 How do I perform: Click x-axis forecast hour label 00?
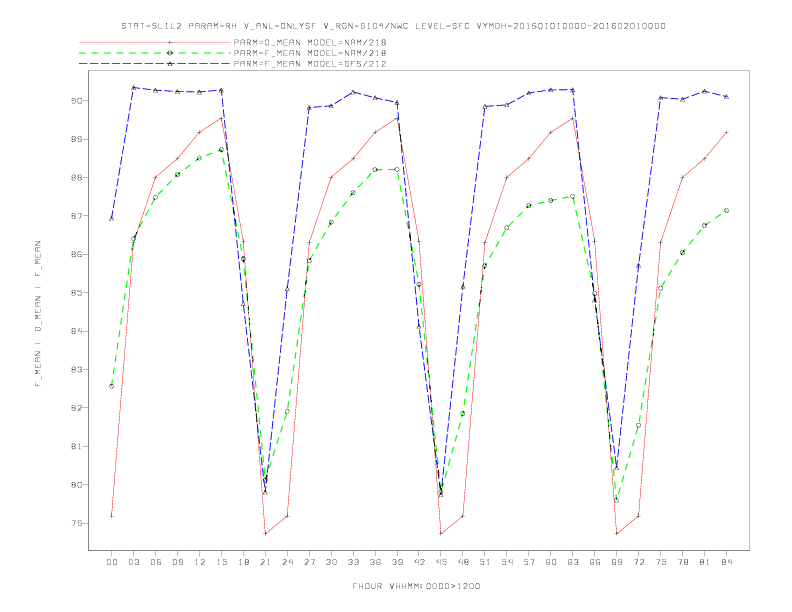(112, 562)
